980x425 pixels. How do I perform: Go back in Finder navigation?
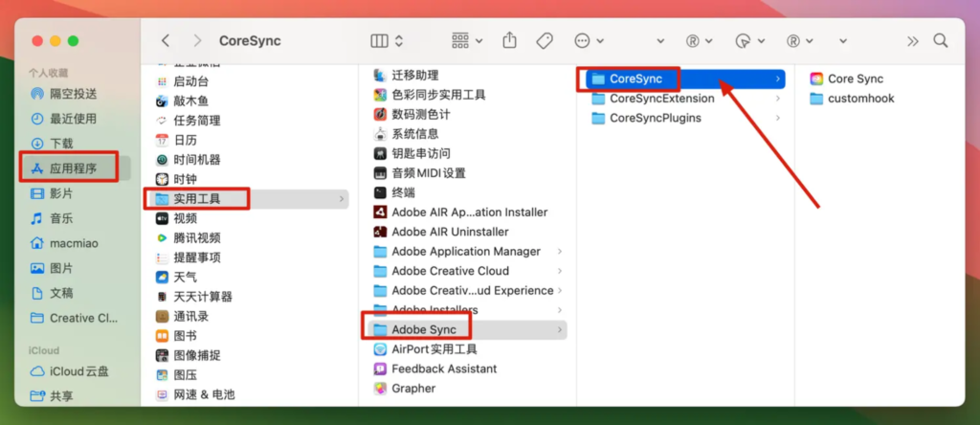tap(165, 40)
